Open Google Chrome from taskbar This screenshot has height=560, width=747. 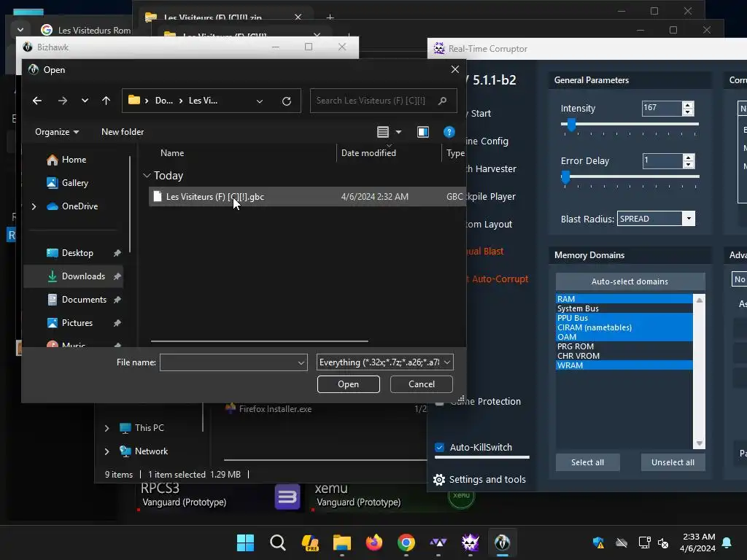[406, 542]
